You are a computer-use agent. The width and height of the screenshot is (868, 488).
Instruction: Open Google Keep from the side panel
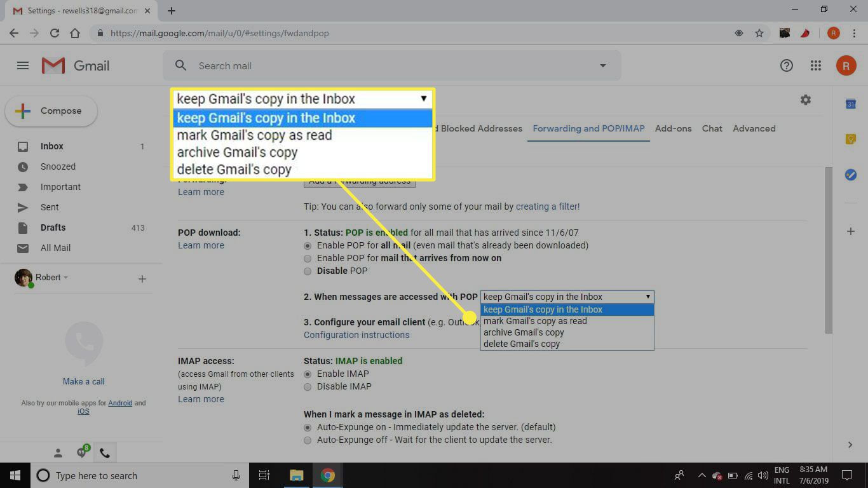point(850,139)
